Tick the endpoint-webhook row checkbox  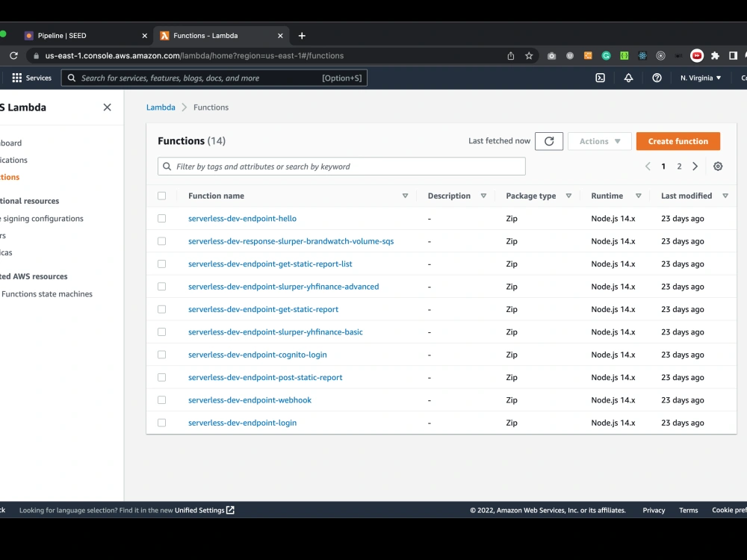tap(162, 400)
